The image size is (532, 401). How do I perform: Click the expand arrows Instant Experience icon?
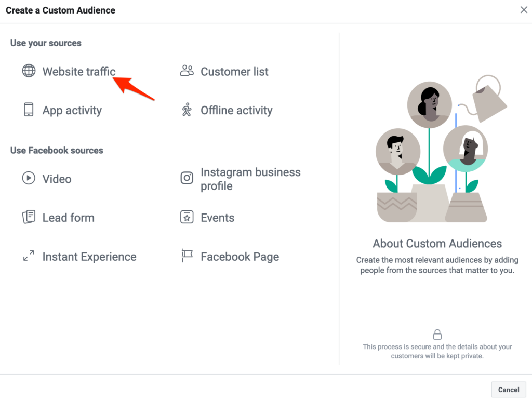pos(29,256)
